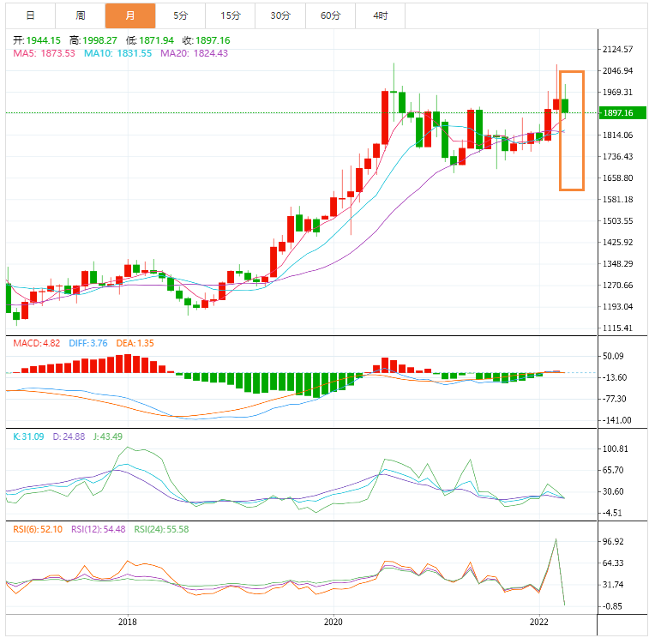Click the latest green candlestick

(x=566, y=105)
